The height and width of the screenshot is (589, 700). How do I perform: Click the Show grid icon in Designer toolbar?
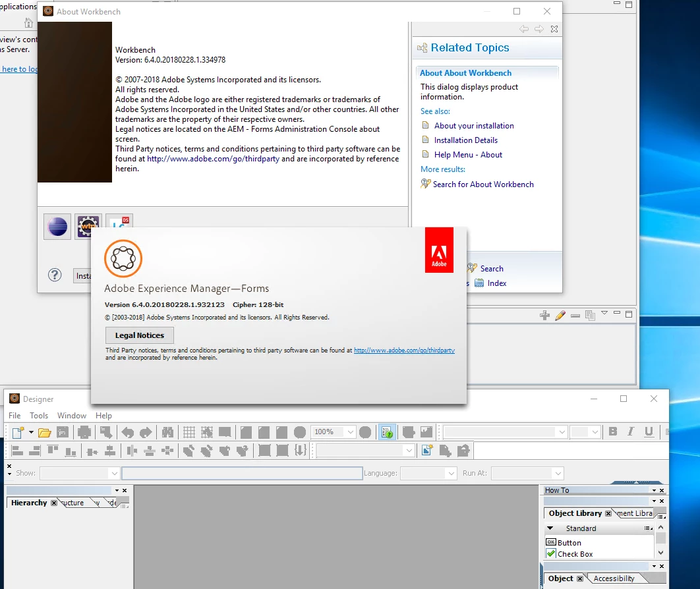click(189, 432)
